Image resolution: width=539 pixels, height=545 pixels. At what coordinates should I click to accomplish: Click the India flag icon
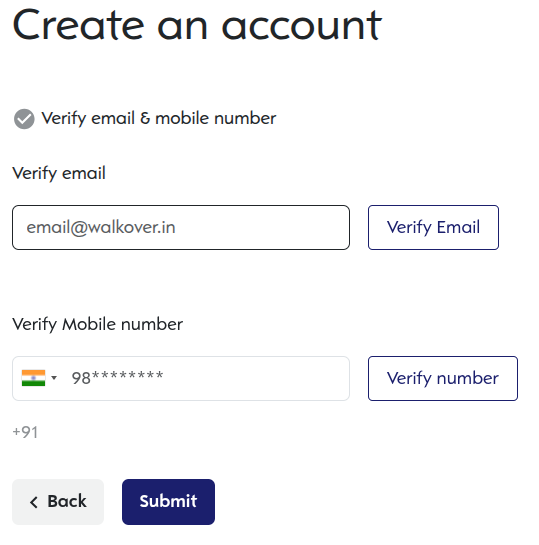(x=33, y=378)
